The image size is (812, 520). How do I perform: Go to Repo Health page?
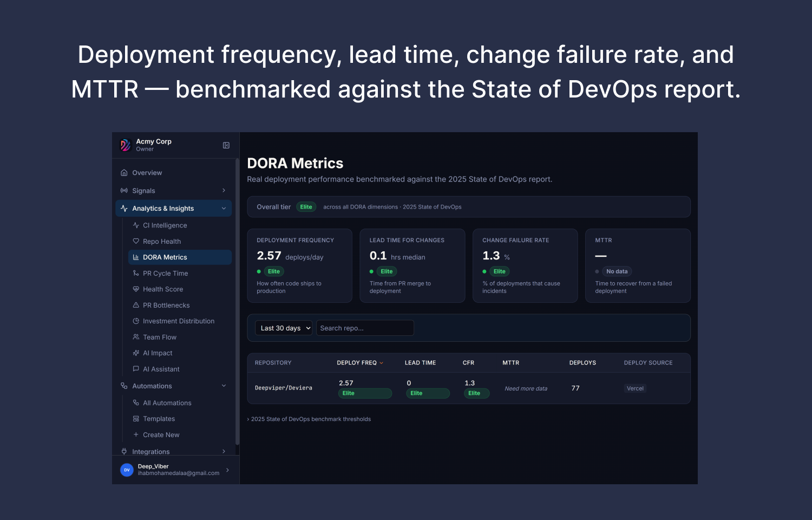click(180, 242)
